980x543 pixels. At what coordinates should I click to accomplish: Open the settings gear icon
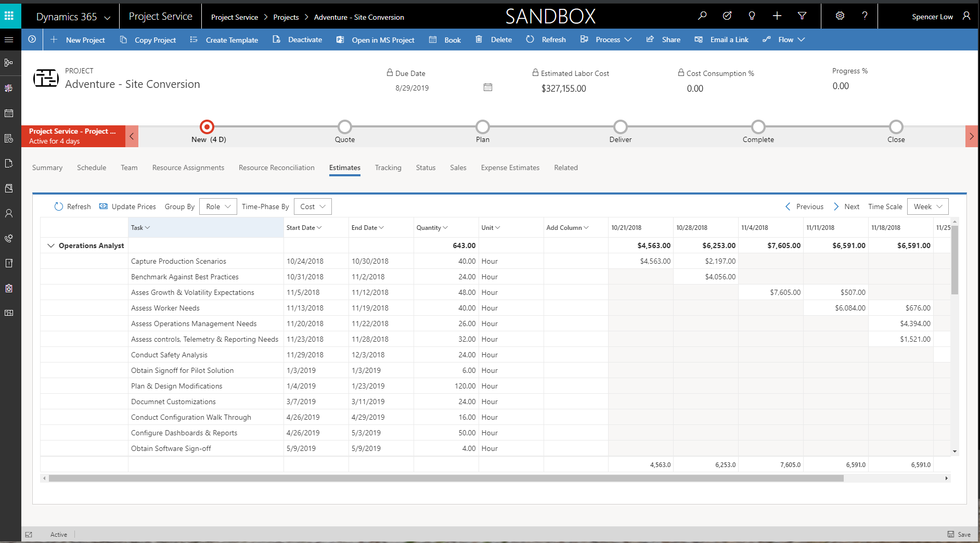click(x=840, y=16)
